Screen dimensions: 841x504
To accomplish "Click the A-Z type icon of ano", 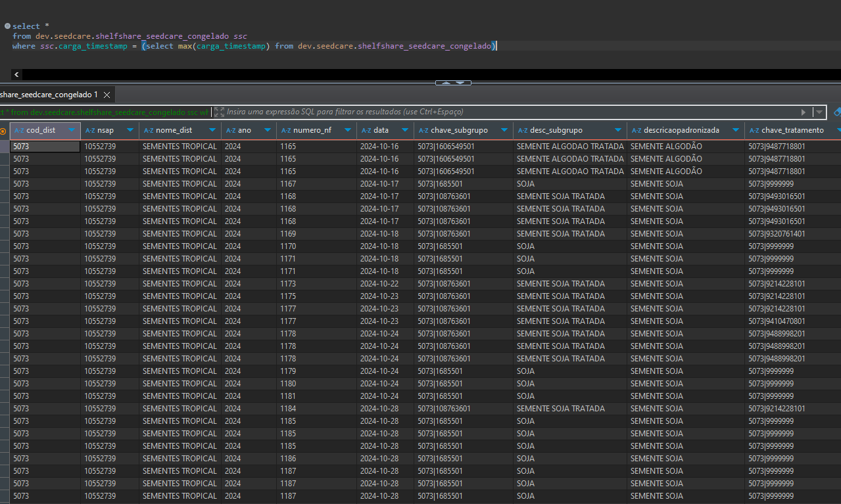I will tap(231, 131).
